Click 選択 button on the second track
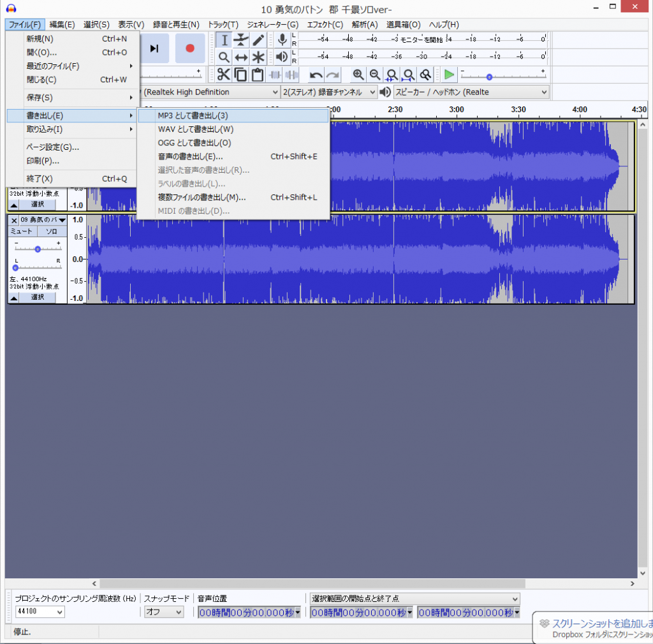This screenshot has width=653, height=644. coord(38,297)
